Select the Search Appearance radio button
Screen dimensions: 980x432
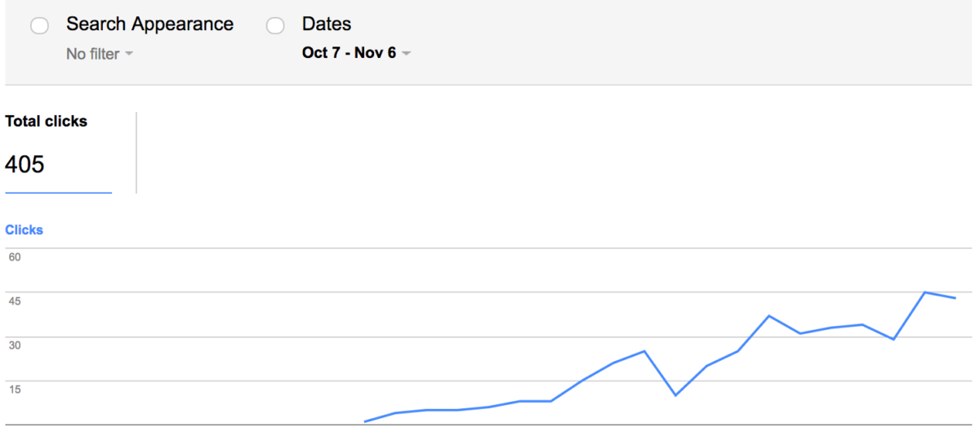[39, 27]
